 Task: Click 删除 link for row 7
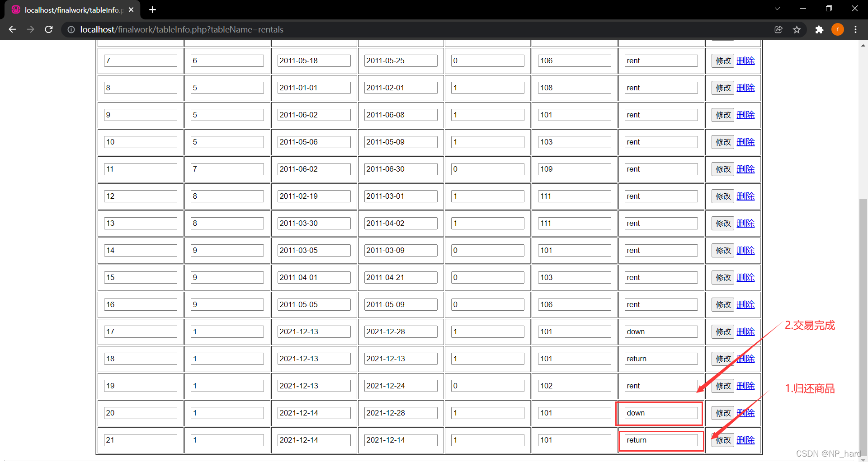point(745,61)
